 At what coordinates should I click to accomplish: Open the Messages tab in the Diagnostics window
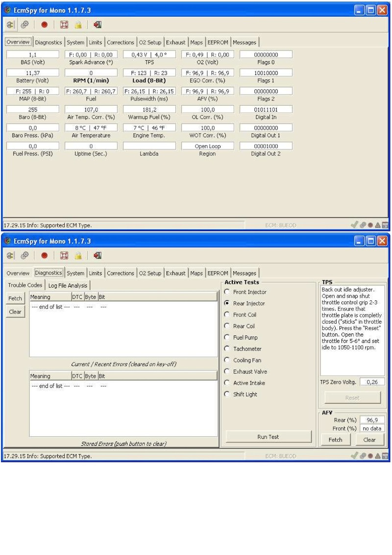point(245,273)
